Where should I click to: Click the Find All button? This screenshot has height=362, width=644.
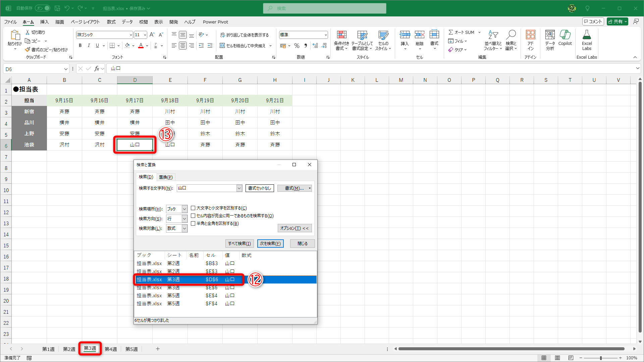(x=239, y=243)
